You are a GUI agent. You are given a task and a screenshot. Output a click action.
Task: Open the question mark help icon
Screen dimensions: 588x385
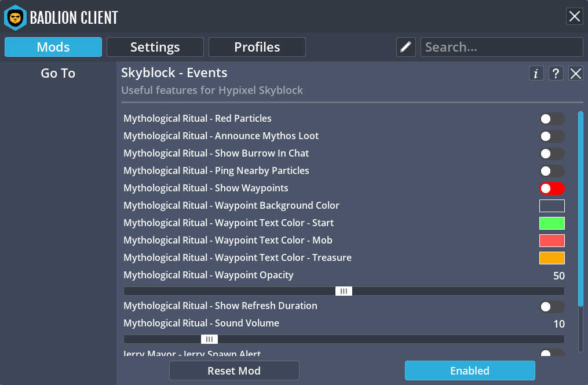(556, 73)
